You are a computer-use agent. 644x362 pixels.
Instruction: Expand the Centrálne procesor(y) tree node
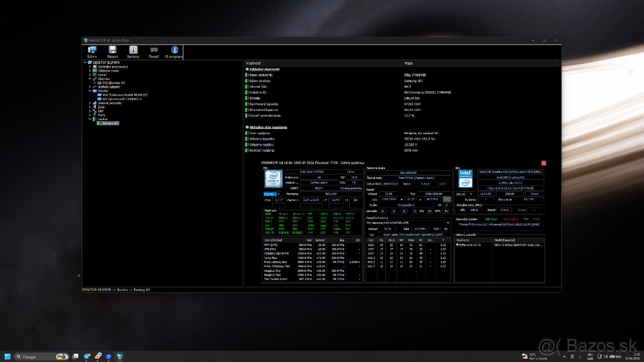pyautogui.click(x=89, y=67)
